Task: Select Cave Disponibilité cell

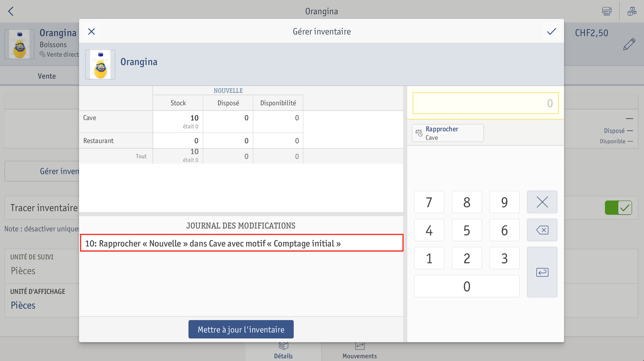Action: (278, 122)
